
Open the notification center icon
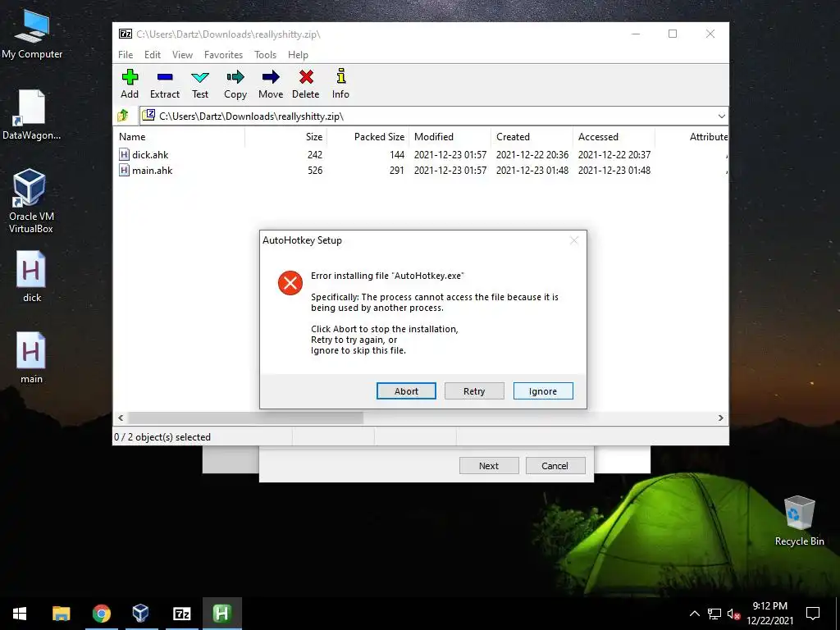pyautogui.click(x=813, y=614)
